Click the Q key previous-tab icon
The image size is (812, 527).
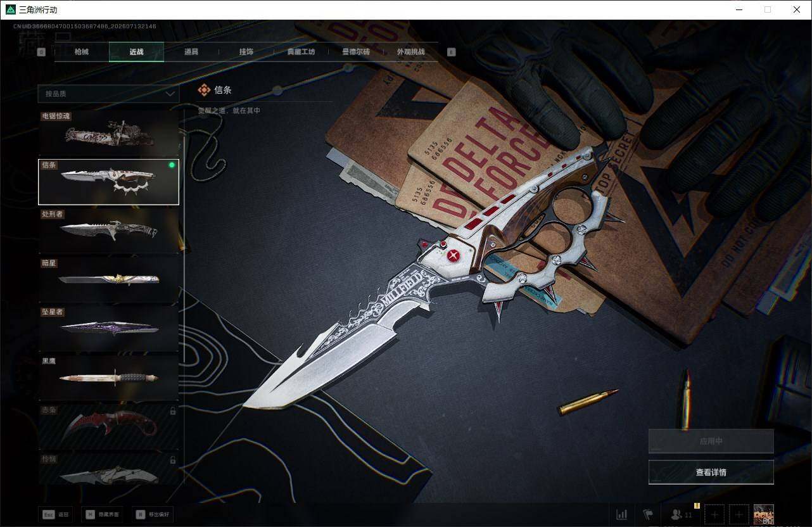tap(41, 53)
